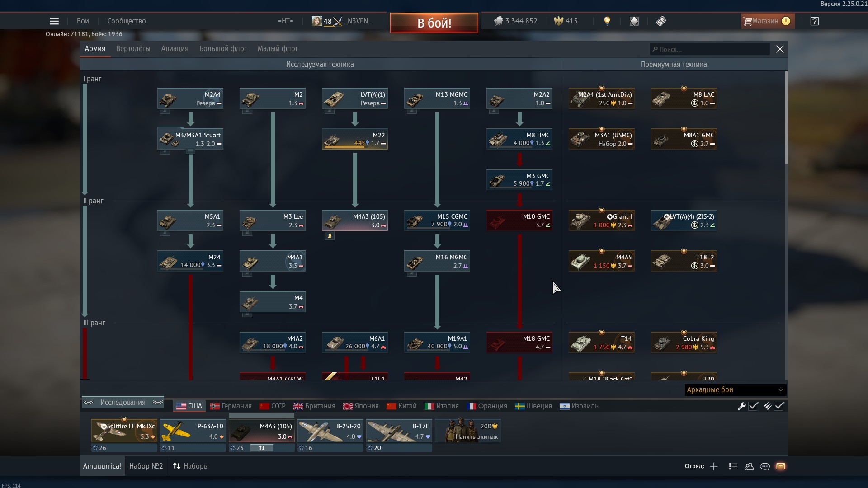Select the M16 MGMC vehicle

click(437, 261)
